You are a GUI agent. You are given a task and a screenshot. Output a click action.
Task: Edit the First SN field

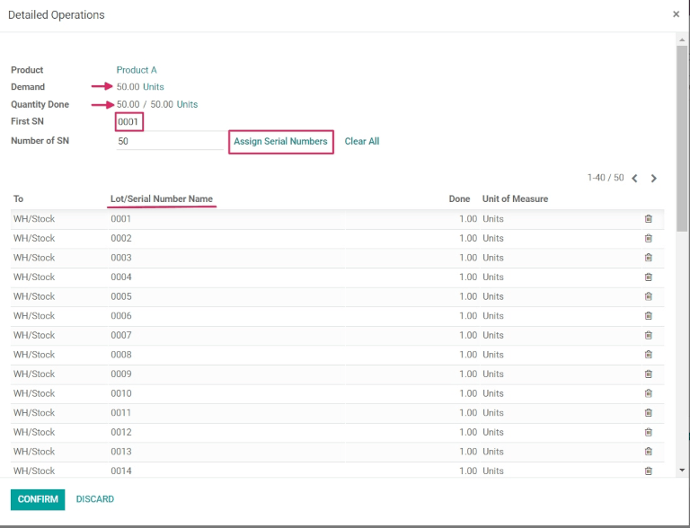click(129, 122)
